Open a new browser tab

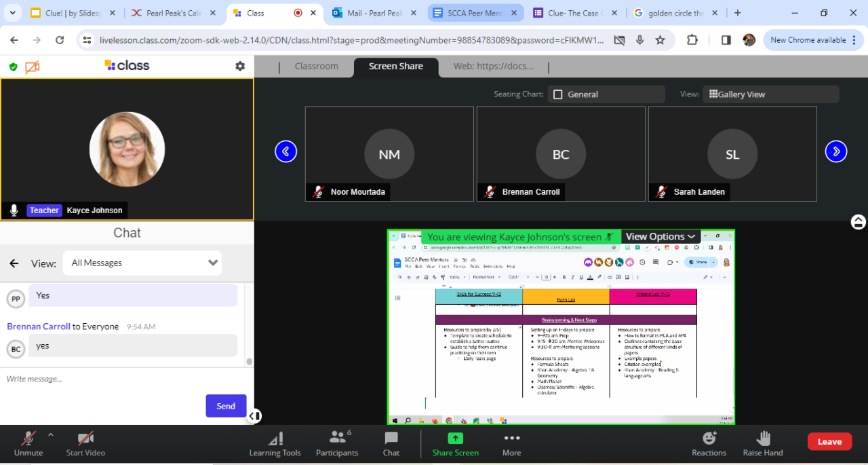738,13
